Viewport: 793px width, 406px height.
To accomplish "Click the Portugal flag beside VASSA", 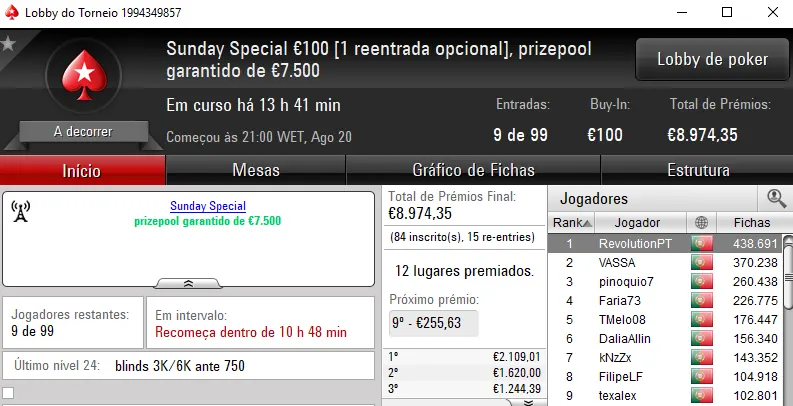I will coord(700,262).
